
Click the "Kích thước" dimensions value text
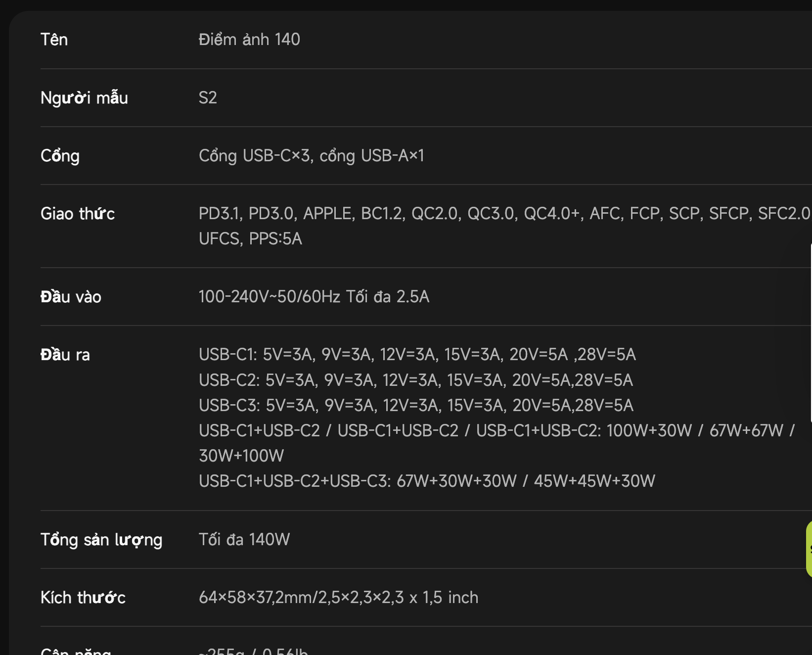coord(338,598)
